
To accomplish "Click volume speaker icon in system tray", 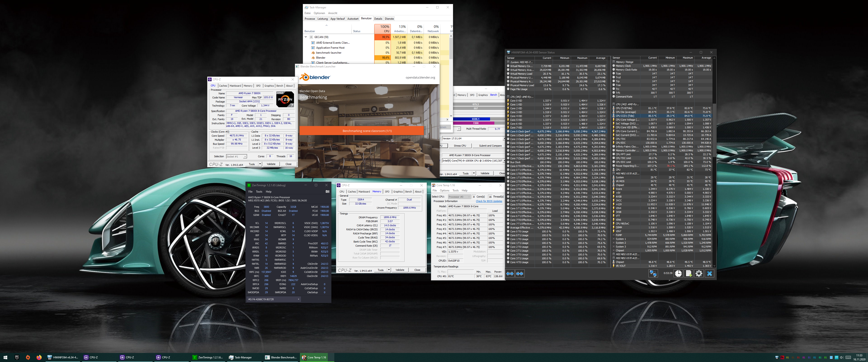I will [842, 358].
